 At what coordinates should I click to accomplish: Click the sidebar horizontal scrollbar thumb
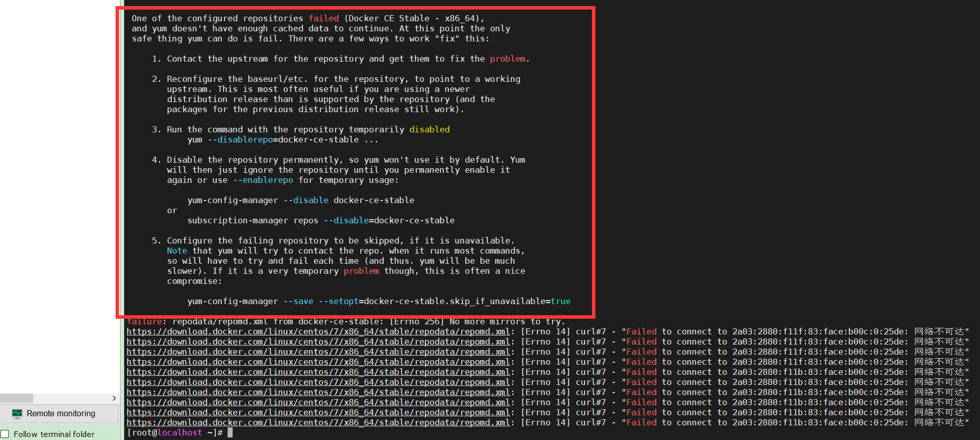[17, 398]
